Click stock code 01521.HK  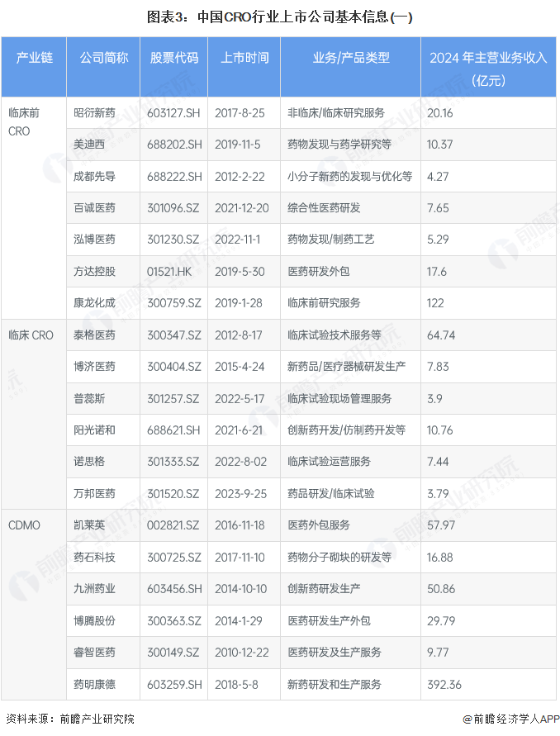pyautogui.click(x=169, y=271)
